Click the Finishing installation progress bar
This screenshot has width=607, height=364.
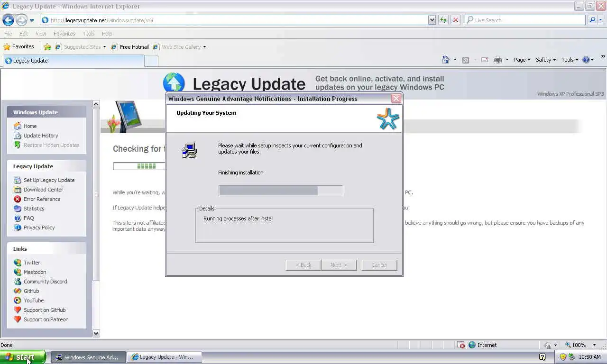pos(281,191)
